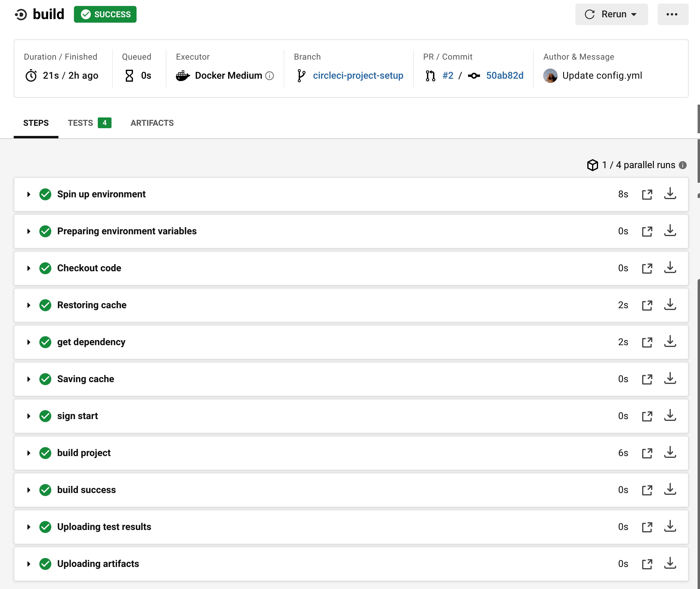
Task: Expand the get dependency step
Action: [x=28, y=342]
